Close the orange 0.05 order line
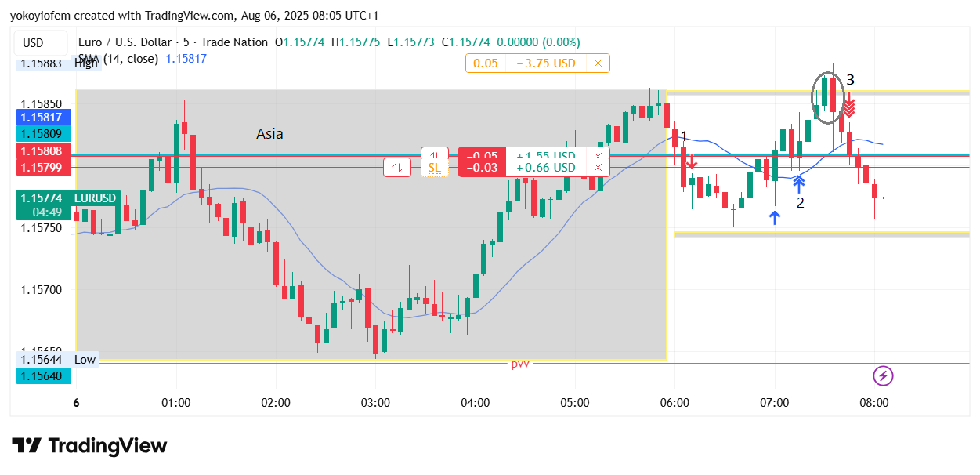980x475 pixels. pos(598,63)
